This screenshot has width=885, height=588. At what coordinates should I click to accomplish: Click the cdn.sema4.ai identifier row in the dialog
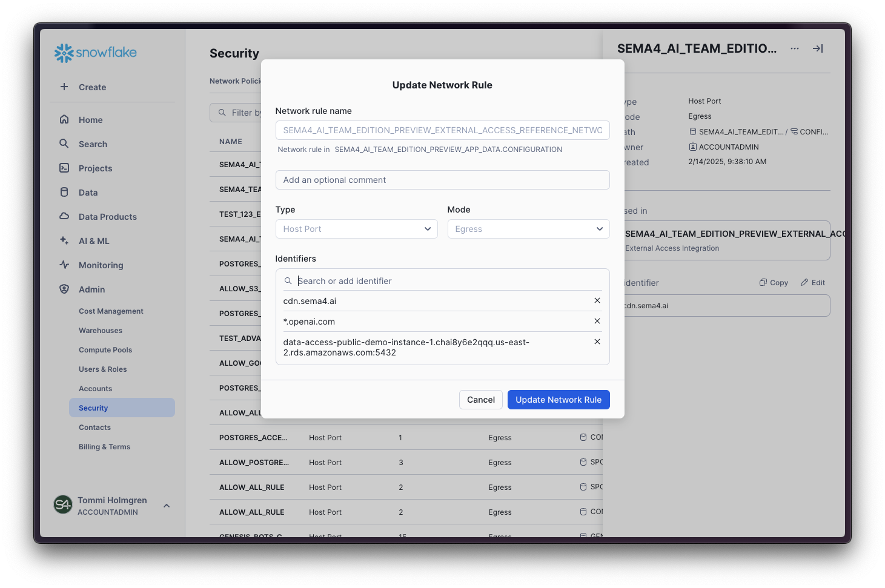click(442, 301)
